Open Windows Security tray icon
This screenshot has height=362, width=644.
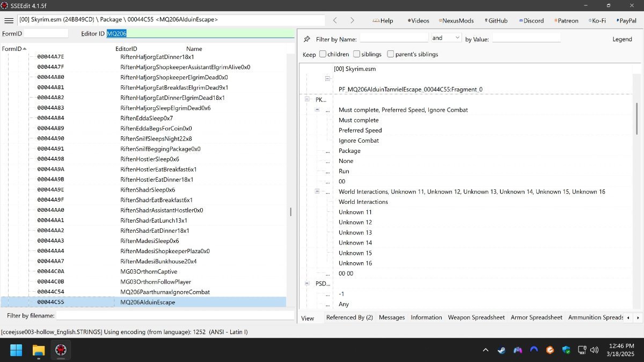pos(566,350)
